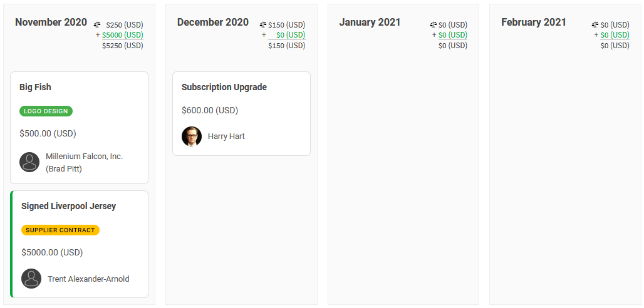Click the green $0 (USD) February amount
Image resolution: width=644 pixels, height=308 pixels.
tap(615, 35)
